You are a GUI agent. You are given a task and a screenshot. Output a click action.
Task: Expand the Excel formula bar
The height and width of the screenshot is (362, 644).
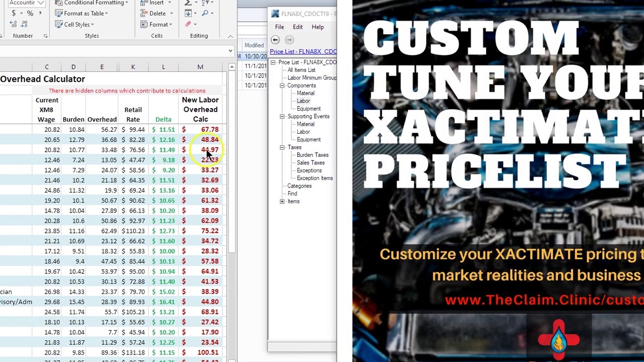230,51
